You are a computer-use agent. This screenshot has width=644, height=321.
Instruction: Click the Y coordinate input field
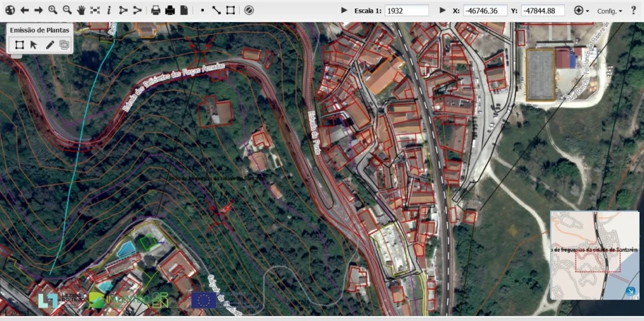(542, 11)
